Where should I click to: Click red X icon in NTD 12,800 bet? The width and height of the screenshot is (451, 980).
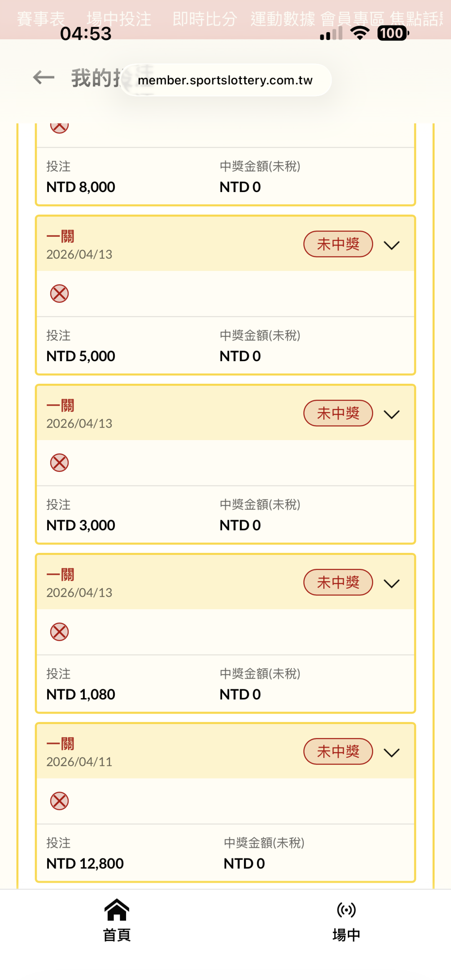(x=59, y=801)
